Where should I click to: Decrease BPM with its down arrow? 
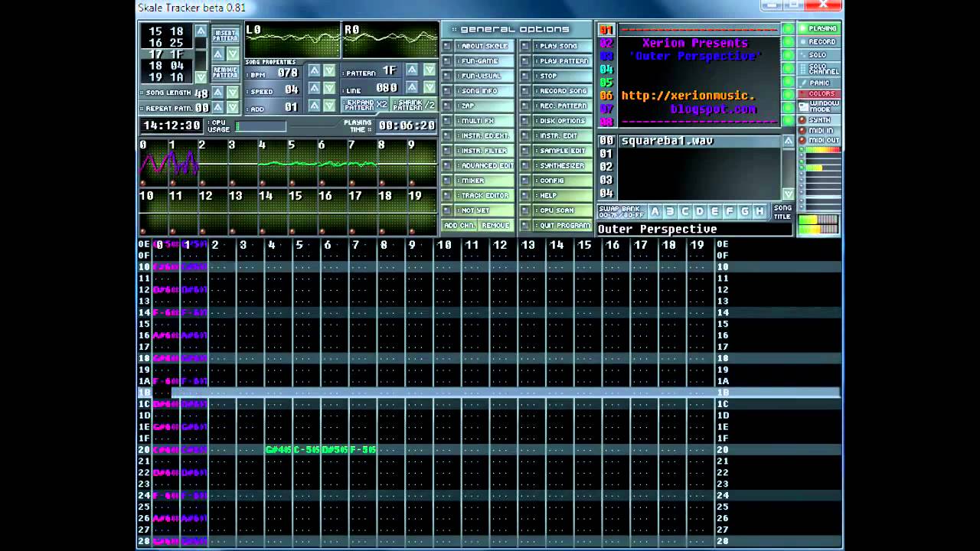[x=329, y=72]
